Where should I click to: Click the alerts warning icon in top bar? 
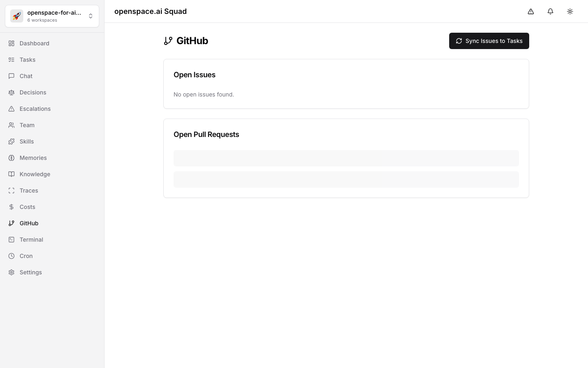tap(531, 11)
